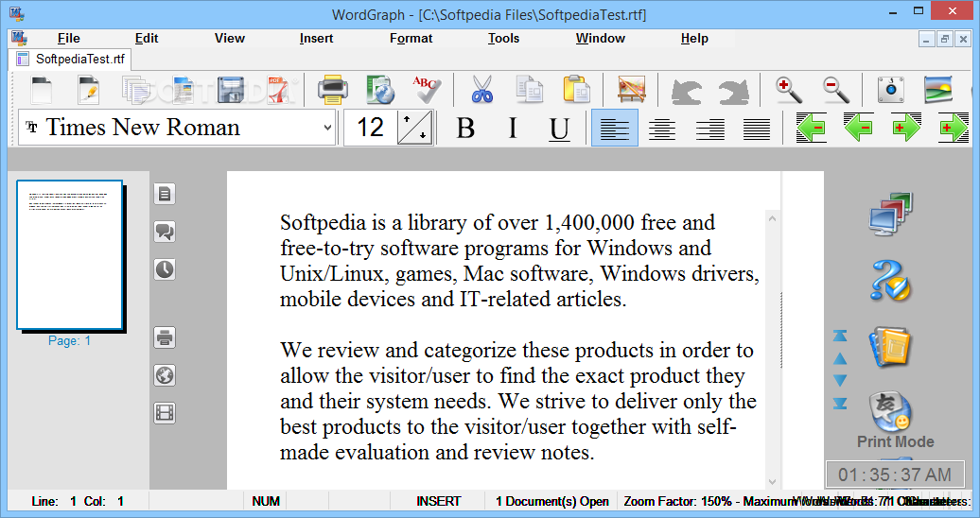Screen dimensions: 980x518
Task: Open the help question mark icon
Action: pyautogui.click(x=891, y=280)
